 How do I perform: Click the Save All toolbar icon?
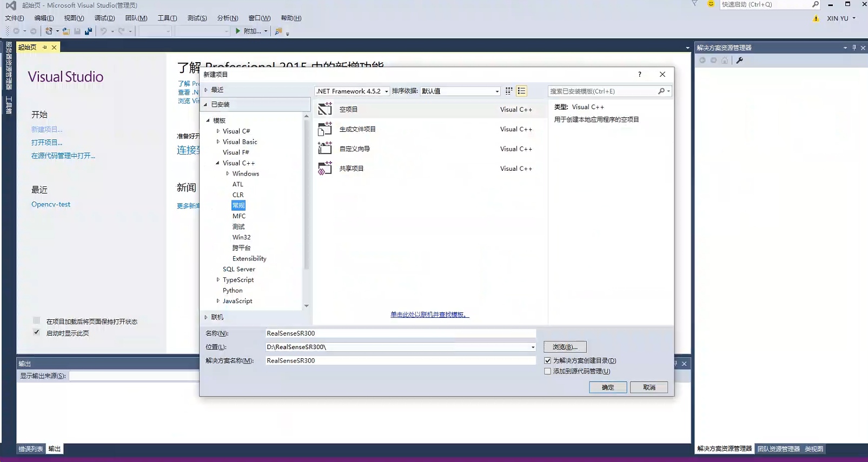(88, 31)
